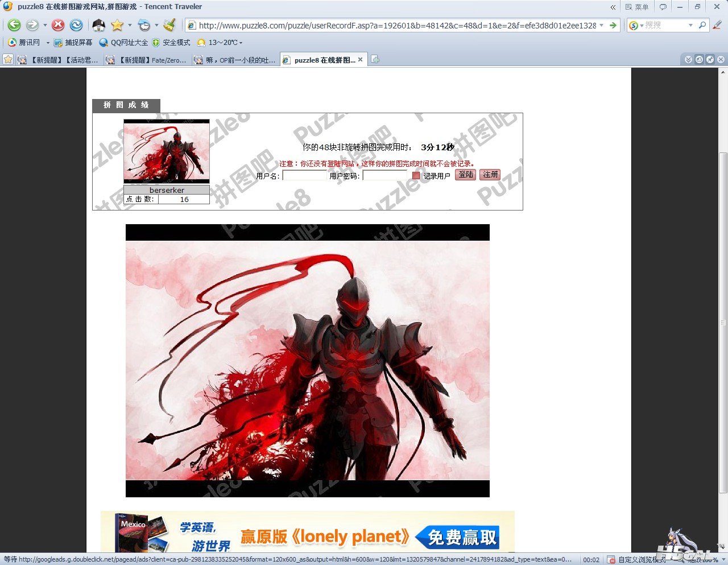Click the highlighter pen icon
Viewport: 728px width, 565px height.
[717, 25]
